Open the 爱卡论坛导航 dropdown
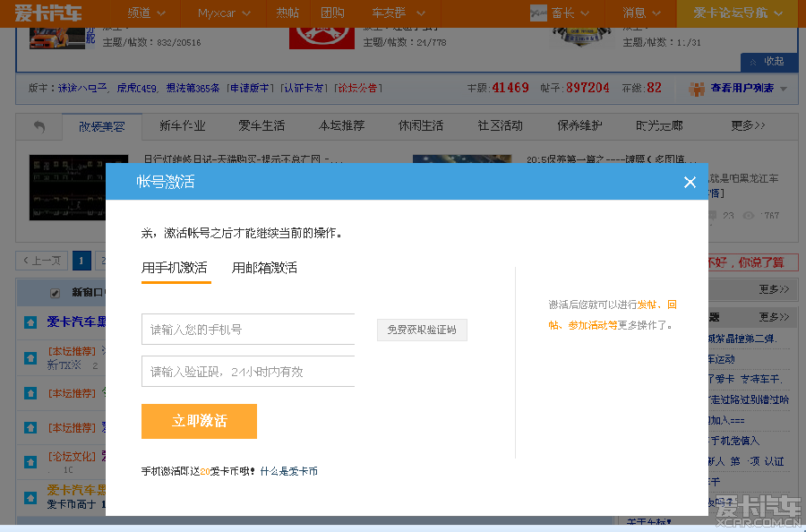The height and width of the screenshot is (532, 806). (x=738, y=13)
